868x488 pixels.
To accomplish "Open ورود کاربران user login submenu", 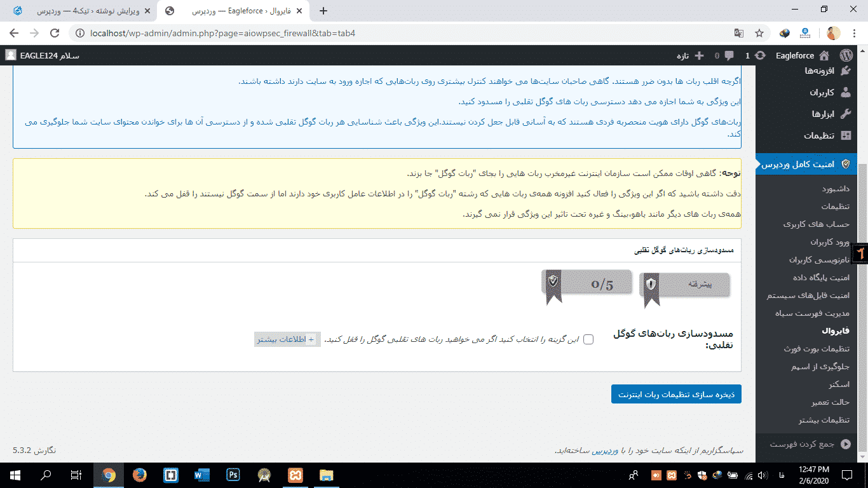I will tap(829, 242).
